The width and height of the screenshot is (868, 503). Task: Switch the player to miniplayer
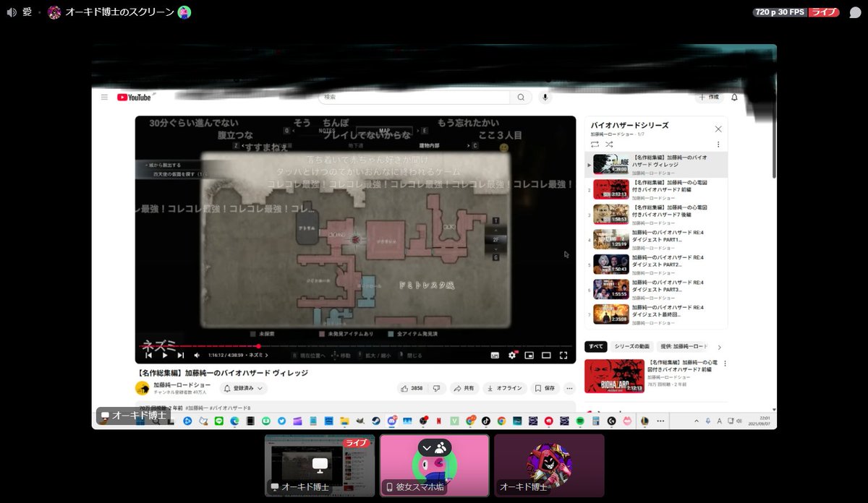pos(529,355)
